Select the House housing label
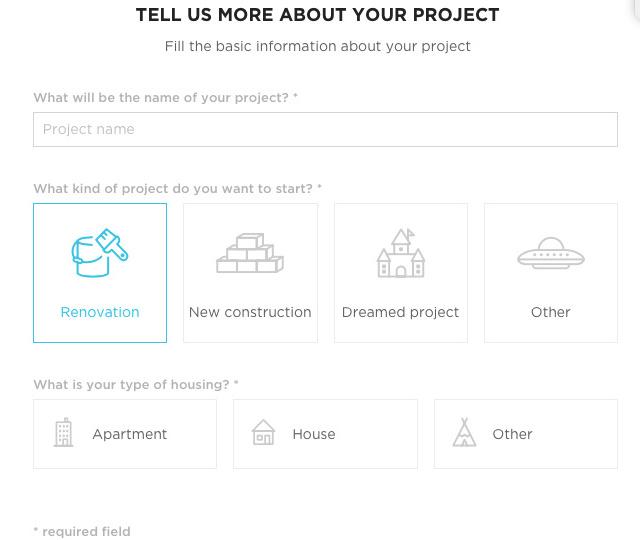Image resolution: width=640 pixels, height=540 pixels. (314, 434)
